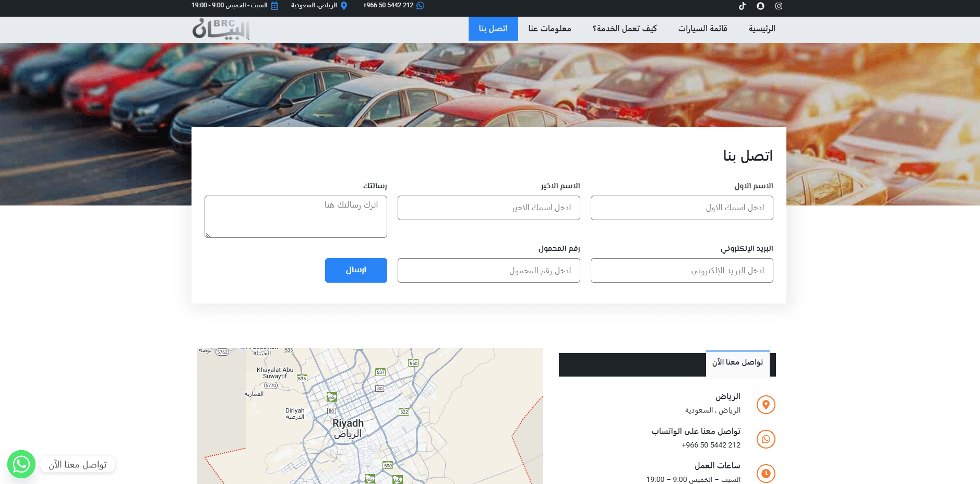Focus the last name field الاسم الاخير
This screenshot has height=484, width=980.
(488, 208)
